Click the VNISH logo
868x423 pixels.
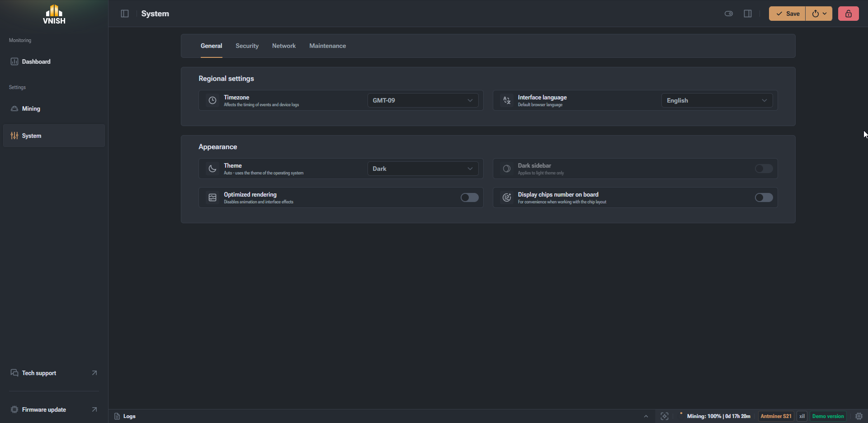tap(54, 14)
